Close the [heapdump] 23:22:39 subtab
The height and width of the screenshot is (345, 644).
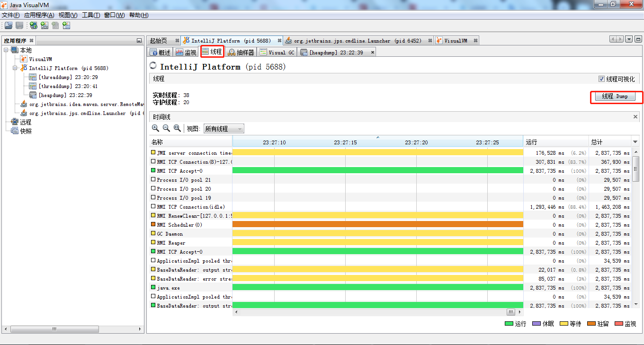pyautogui.click(x=372, y=52)
